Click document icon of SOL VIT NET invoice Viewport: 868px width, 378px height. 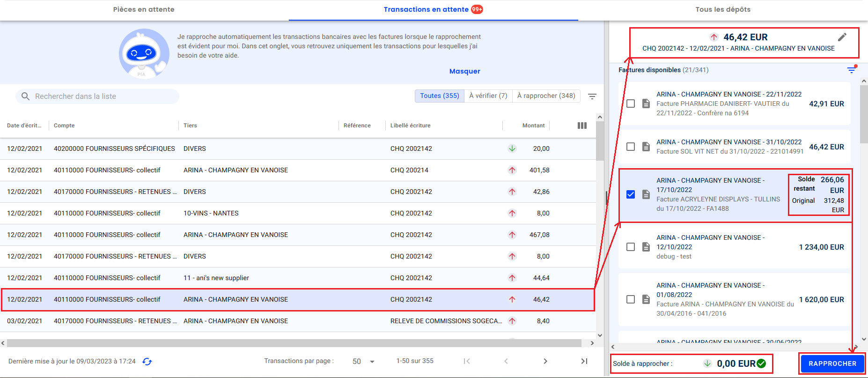[646, 147]
